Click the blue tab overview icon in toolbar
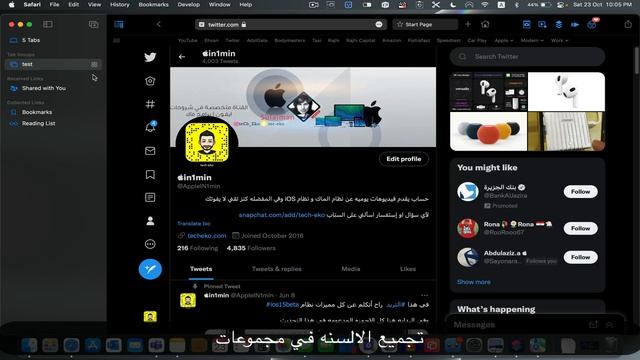 click(119, 24)
